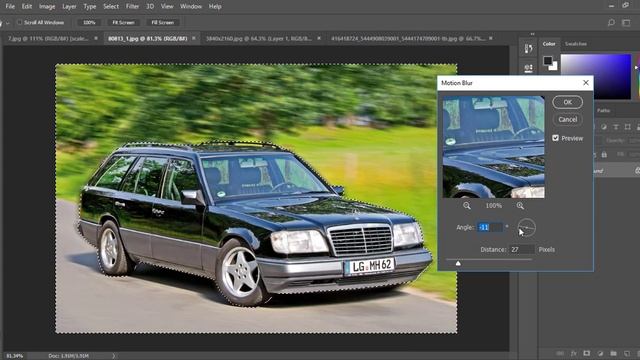640x360 pixels.
Task: Click OK in the Motion Blur dialog
Action: pyautogui.click(x=567, y=102)
